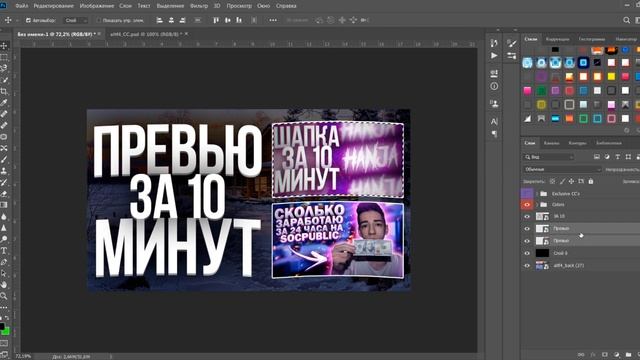
Task: Add layer mask icon at Layers panel bottom
Action: [604, 355]
